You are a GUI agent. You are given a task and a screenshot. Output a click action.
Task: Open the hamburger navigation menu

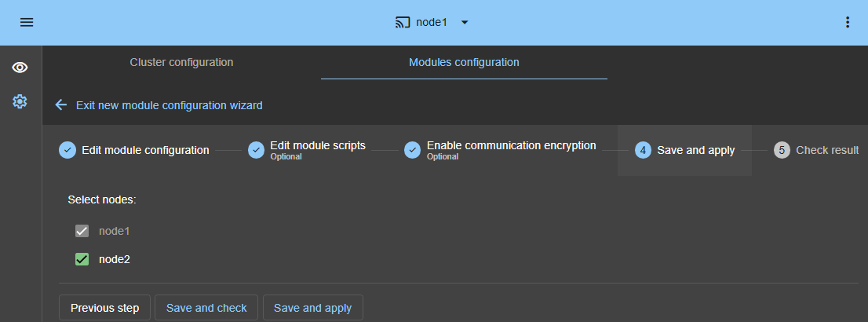[x=27, y=23]
